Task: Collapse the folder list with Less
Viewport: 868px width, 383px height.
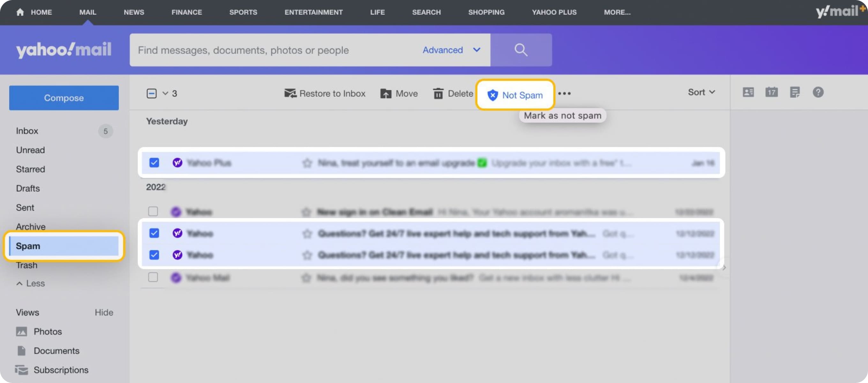Action: [x=31, y=283]
